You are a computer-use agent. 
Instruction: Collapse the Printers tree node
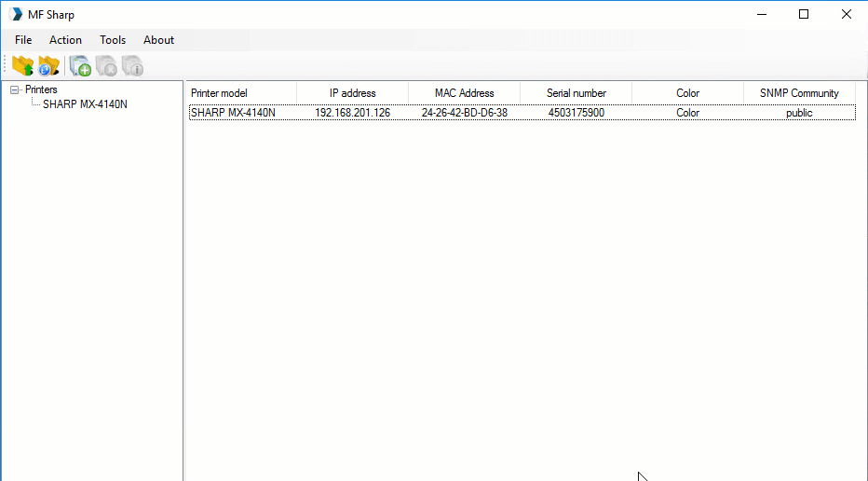tap(15, 90)
